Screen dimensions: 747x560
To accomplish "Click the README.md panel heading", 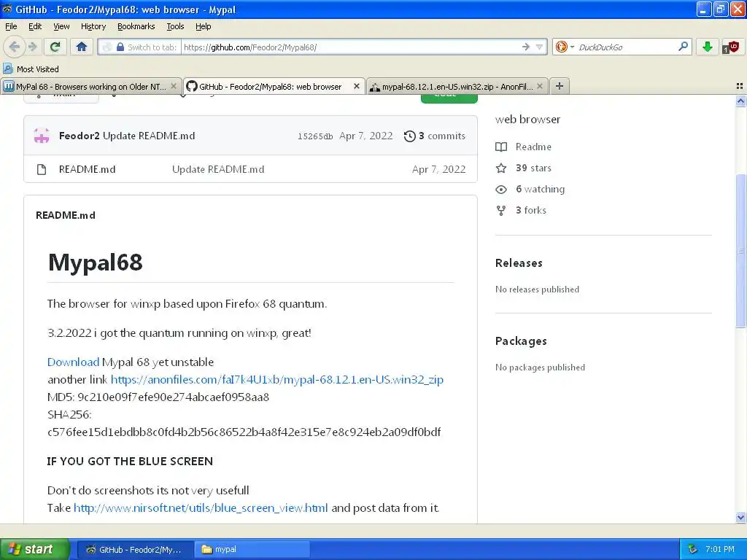I will (x=66, y=215).
